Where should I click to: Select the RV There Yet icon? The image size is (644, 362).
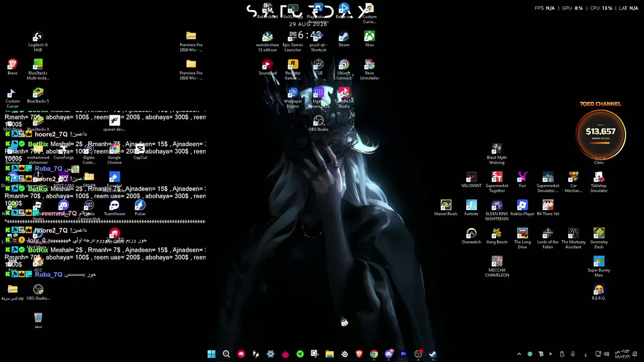(548, 208)
